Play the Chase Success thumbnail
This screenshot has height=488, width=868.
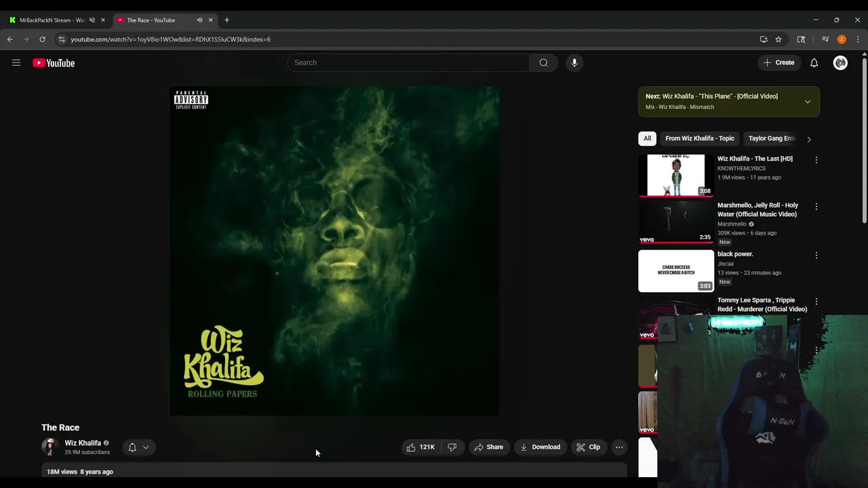pyautogui.click(x=676, y=271)
